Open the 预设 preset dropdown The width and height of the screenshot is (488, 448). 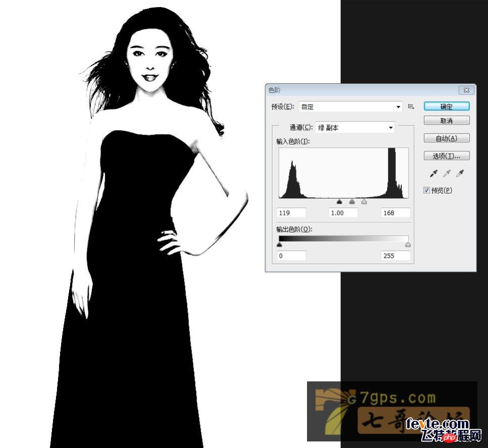point(351,106)
